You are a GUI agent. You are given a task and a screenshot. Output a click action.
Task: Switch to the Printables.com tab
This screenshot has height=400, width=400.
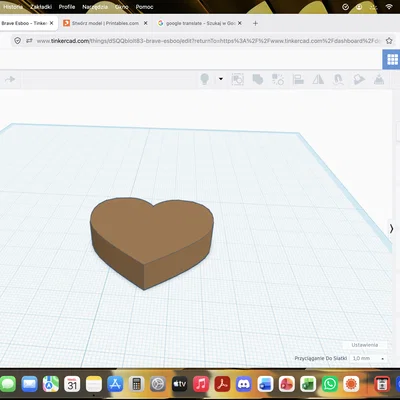point(105,23)
